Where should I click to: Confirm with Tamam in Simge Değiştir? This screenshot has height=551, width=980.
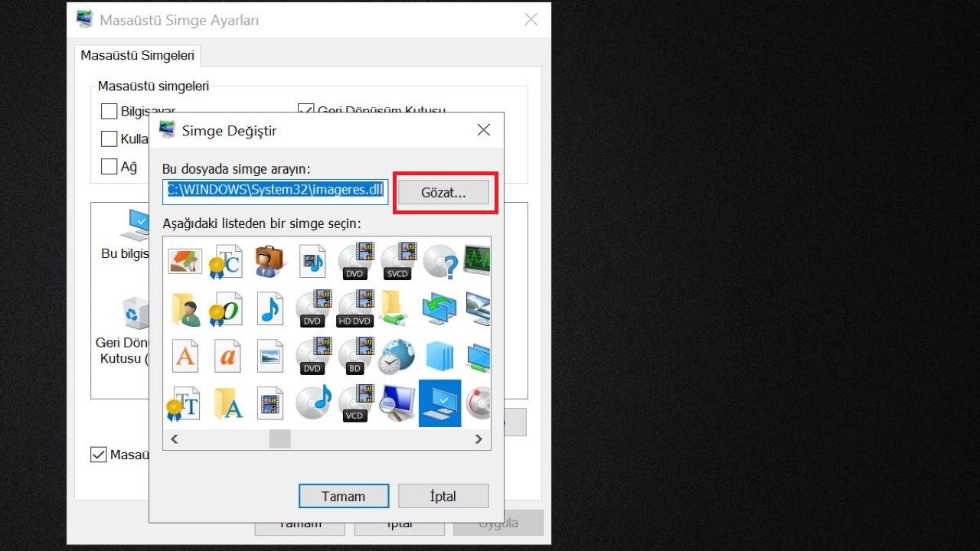tap(344, 496)
